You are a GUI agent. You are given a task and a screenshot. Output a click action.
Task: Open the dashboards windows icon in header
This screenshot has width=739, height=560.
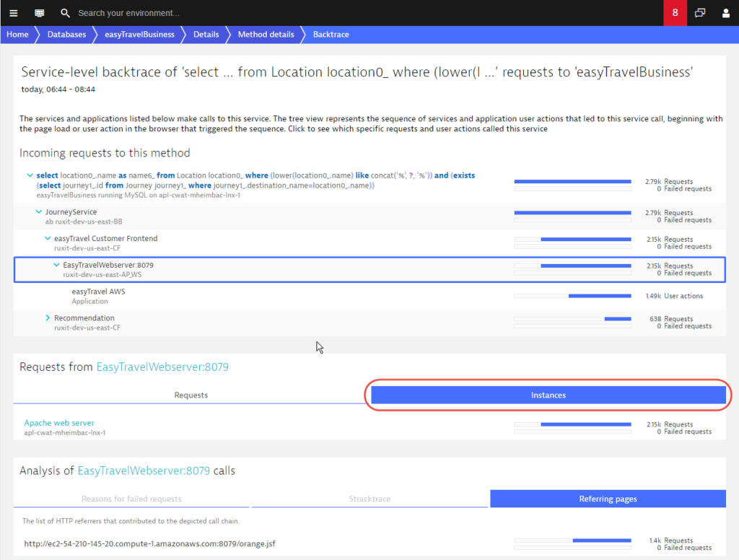coord(700,13)
